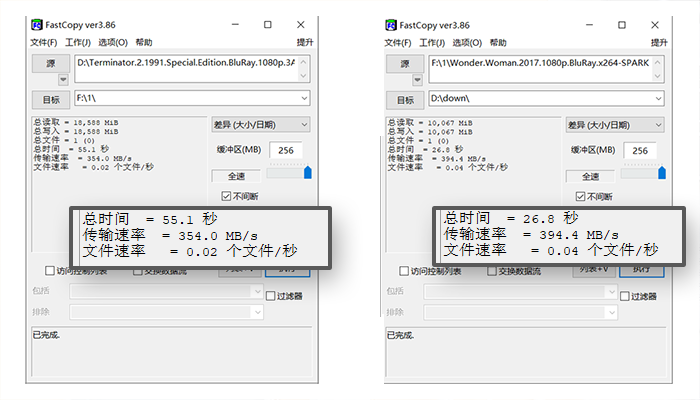Open 排除 filter dropdown in right window
This screenshot has height=400, width=700.
[x=521, y=312]
